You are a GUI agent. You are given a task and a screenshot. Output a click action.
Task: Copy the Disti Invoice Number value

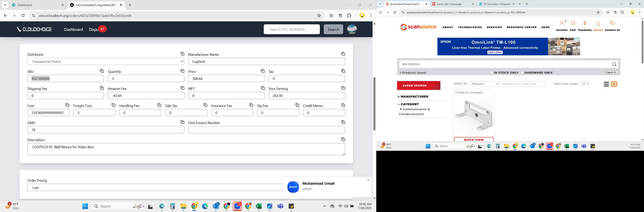[x=343, y=122]
